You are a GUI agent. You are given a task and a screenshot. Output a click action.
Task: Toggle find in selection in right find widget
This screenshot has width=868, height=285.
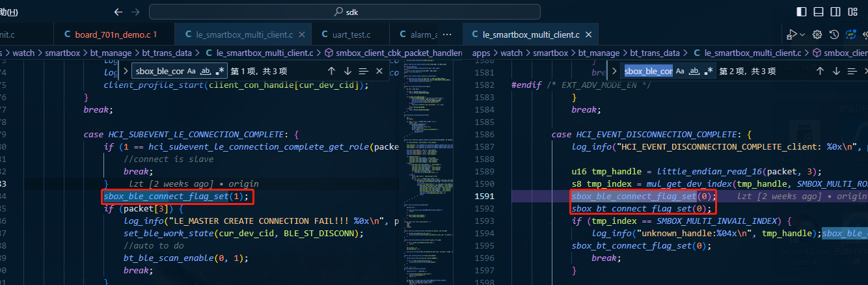[x=852, y=71]
